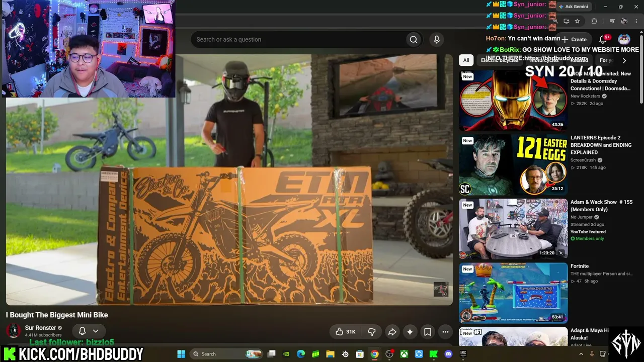This screenshot has height=362, width=644.
Task: Bookmark this page with the star icon
Action: pos(577,21)
